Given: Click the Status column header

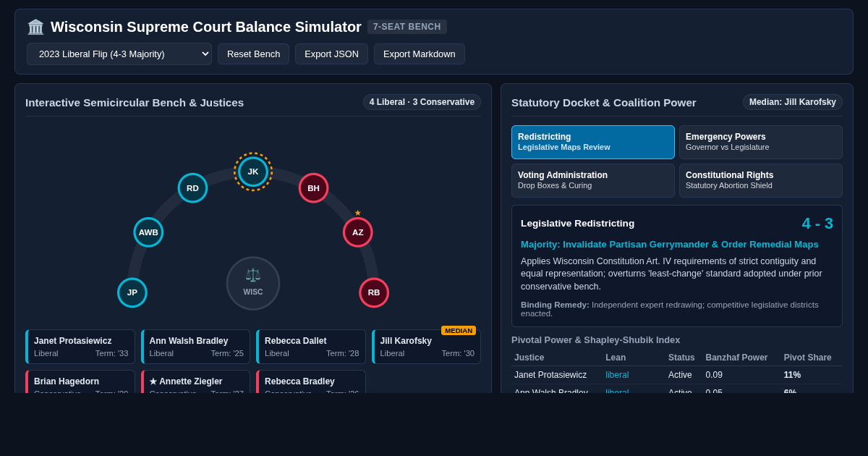Looking at the screenshot, I should coord(681,358).
